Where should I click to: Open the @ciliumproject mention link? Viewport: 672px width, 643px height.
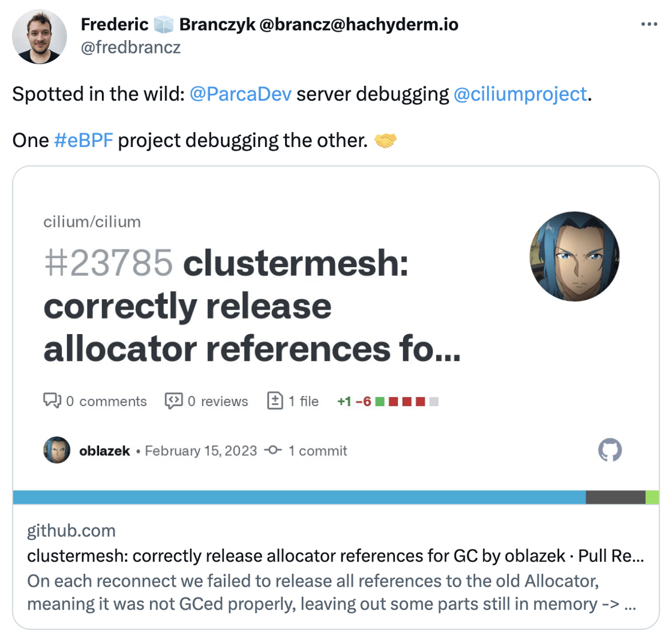coord(519,95)
